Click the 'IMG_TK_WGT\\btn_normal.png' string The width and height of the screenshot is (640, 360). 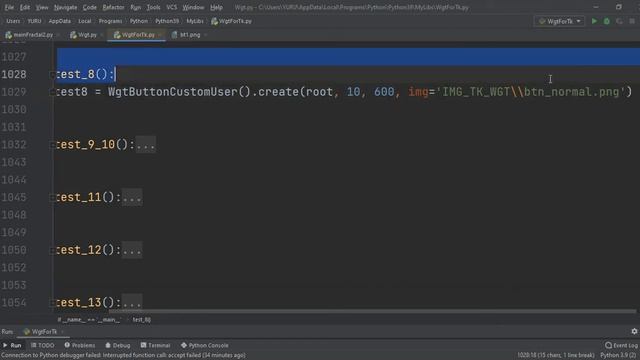(530, 92)
